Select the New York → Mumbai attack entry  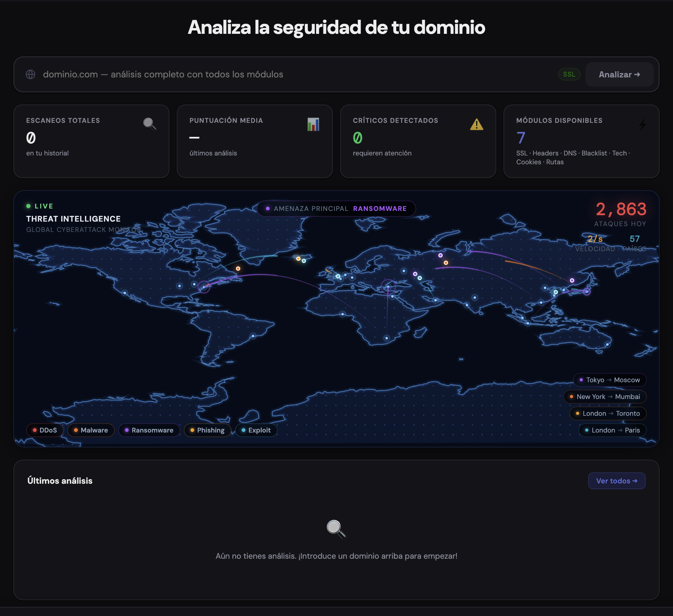(605, 397)
